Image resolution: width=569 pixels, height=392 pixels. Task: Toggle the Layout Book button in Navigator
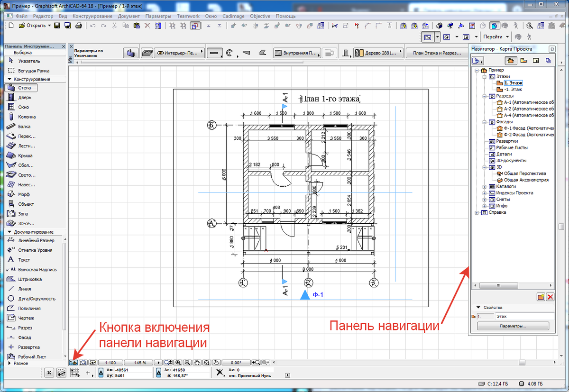tap(536, 60)
